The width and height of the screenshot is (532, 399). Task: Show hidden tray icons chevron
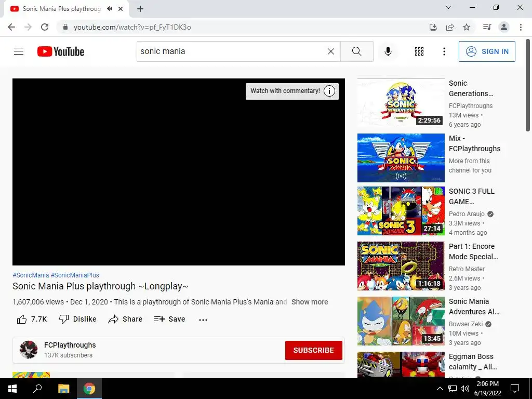440,389
